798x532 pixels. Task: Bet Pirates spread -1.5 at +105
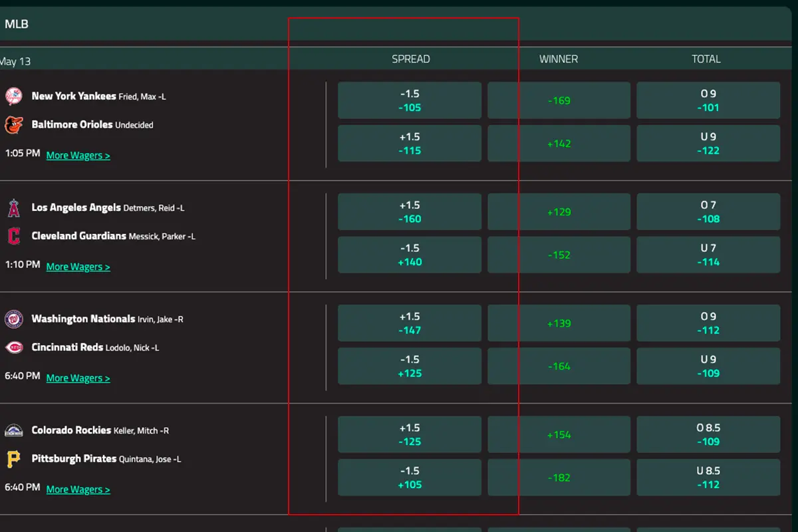[410, 477]
